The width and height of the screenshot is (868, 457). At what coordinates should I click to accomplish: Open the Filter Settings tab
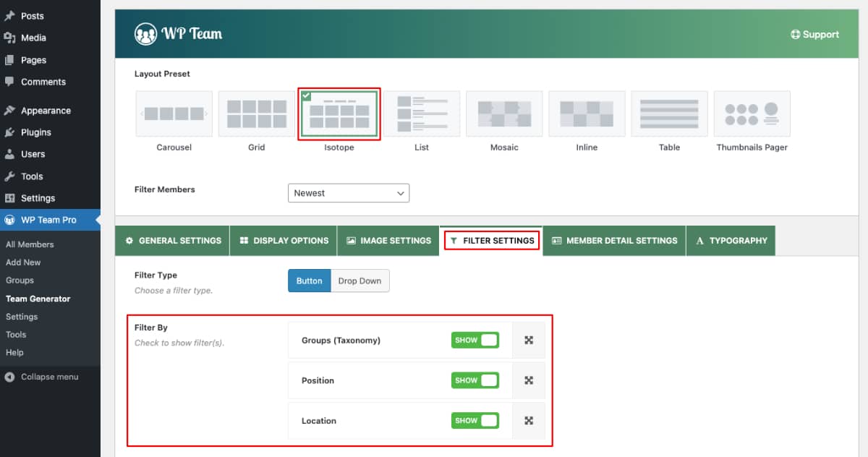pos(492,241)
